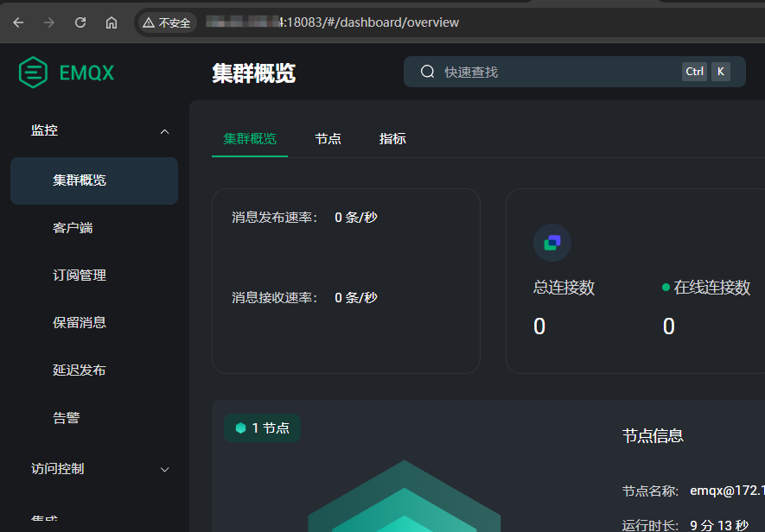Click the EMQX logo icon
765x532 pixels.
(33, 73)
